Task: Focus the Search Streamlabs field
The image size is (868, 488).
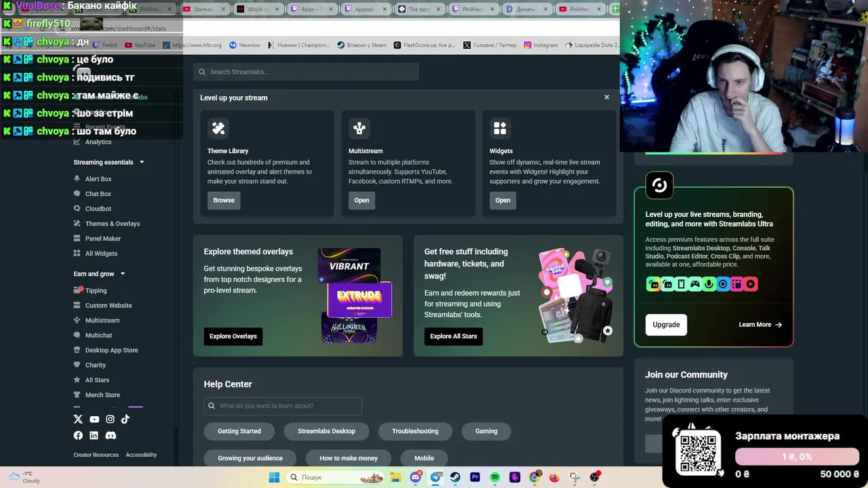Action: pyautogui.click(x=306, y=72)
